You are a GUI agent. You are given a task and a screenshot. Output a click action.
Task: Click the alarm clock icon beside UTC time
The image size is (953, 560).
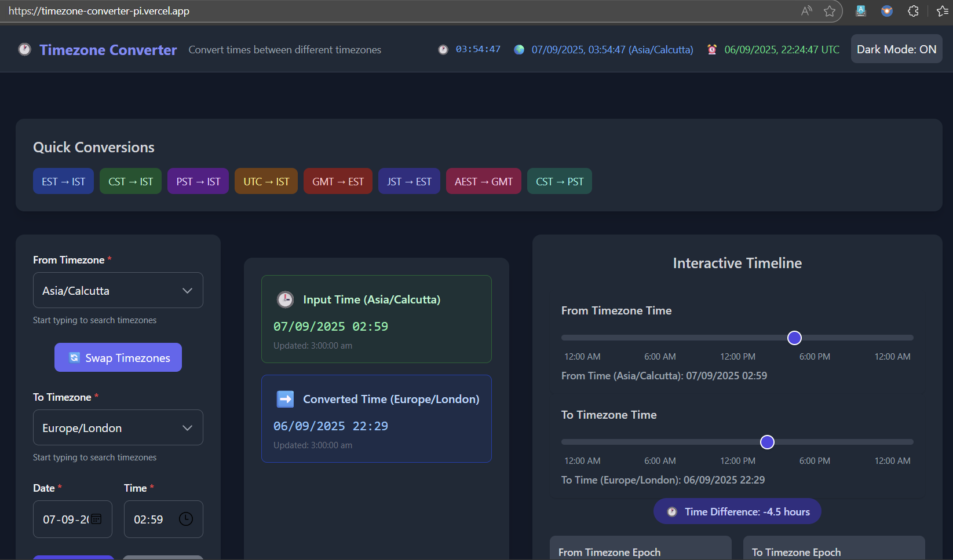pyautogui.click(x=711, y=49)
